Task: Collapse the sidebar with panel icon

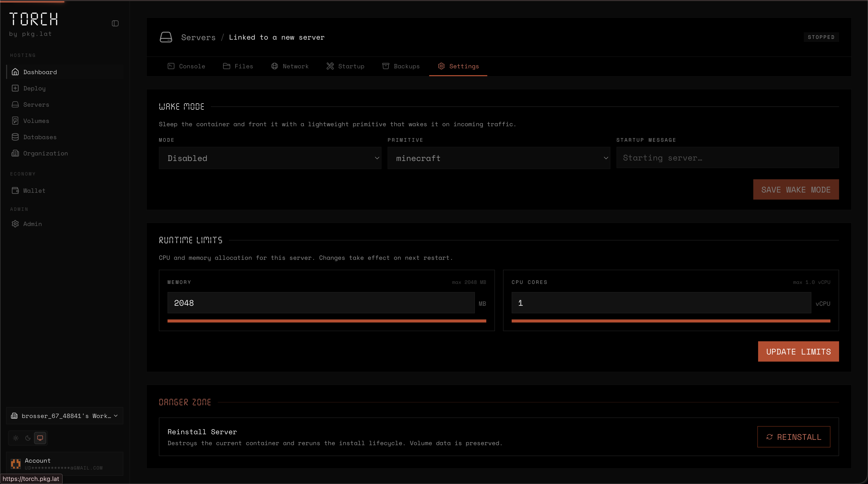Action: pyautogui.click(x=115, y=23)
